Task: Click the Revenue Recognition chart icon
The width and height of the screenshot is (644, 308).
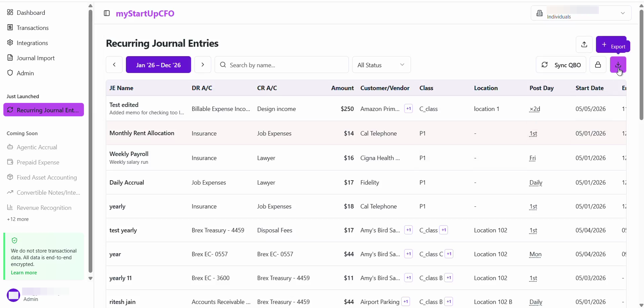Action: point(10,207)
